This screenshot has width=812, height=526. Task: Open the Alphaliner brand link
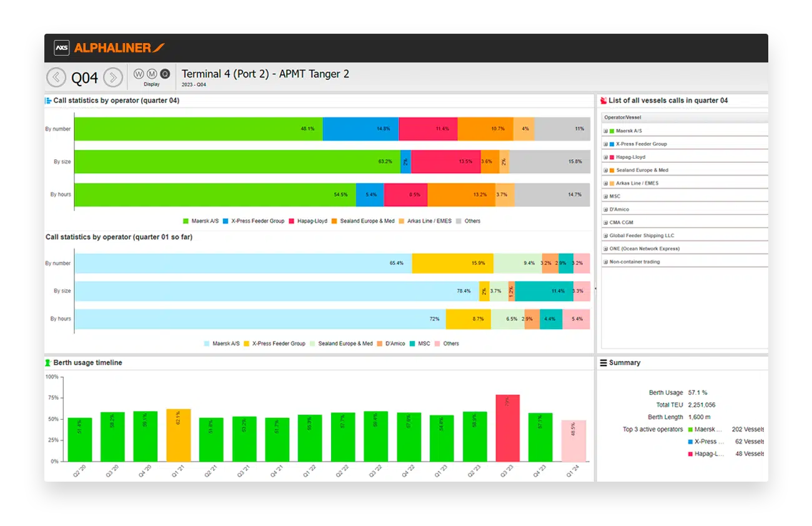119,48
